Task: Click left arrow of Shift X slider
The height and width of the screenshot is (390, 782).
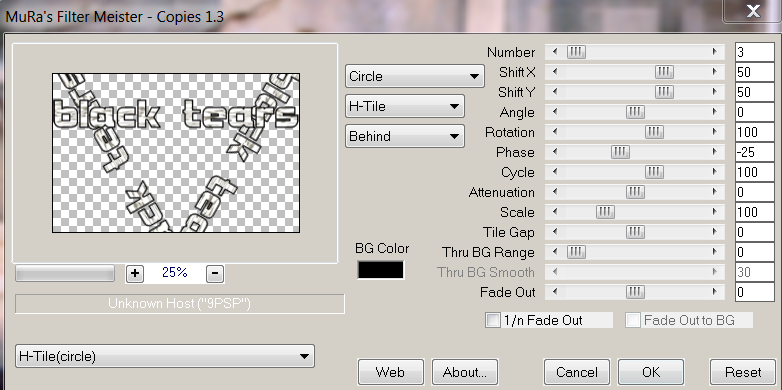Action: pyautogui.click(x=555, y=72)
